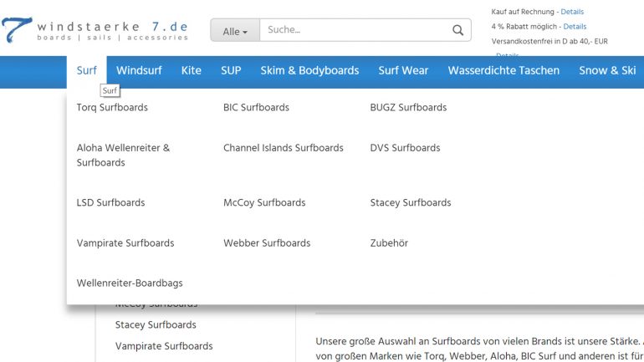Go to BUGZ Surfboards
644x362 pixels.
click(408, 108)
